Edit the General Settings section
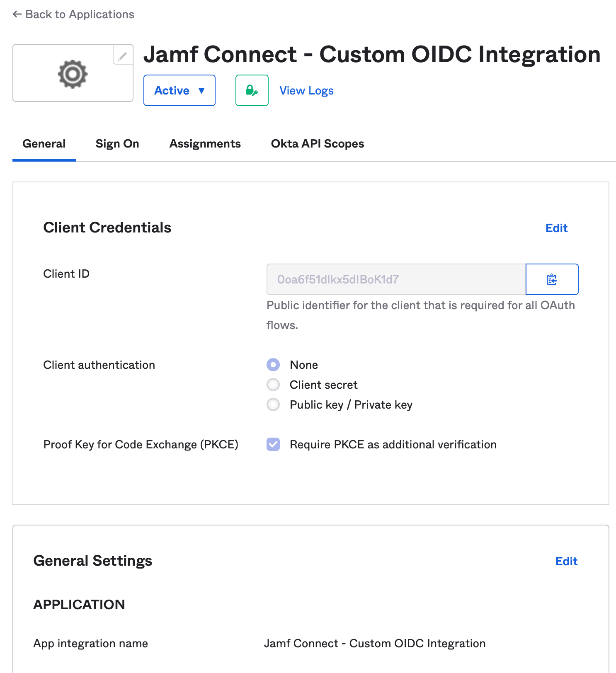616x673 pixels. tap(566, 561)
